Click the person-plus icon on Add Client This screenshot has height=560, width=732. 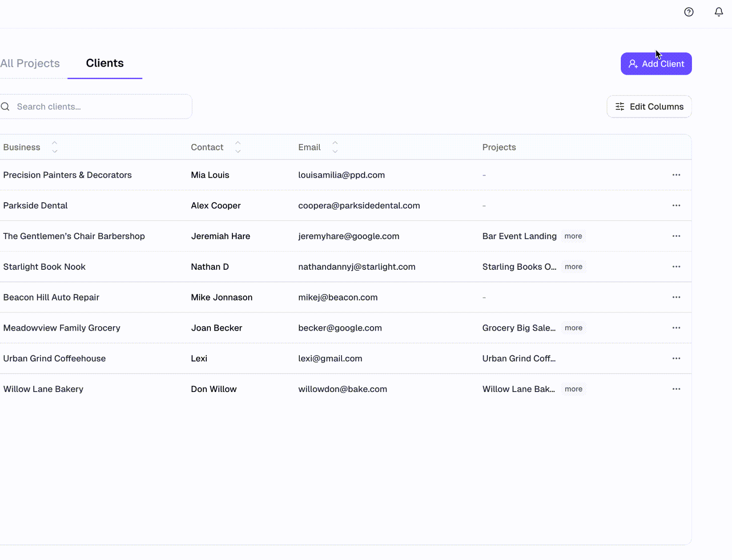click(x=633, y=64)
